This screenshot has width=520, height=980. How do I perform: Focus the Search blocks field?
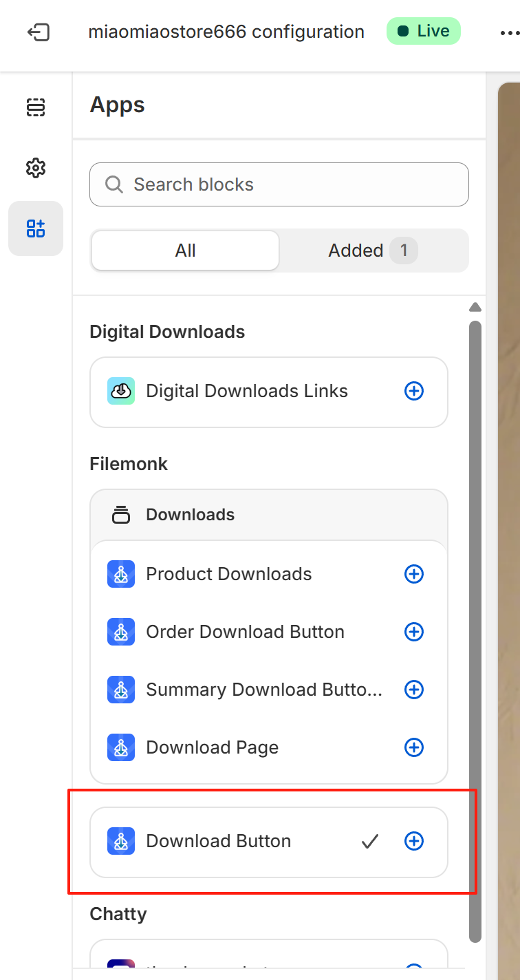click(x=279, y=184)
